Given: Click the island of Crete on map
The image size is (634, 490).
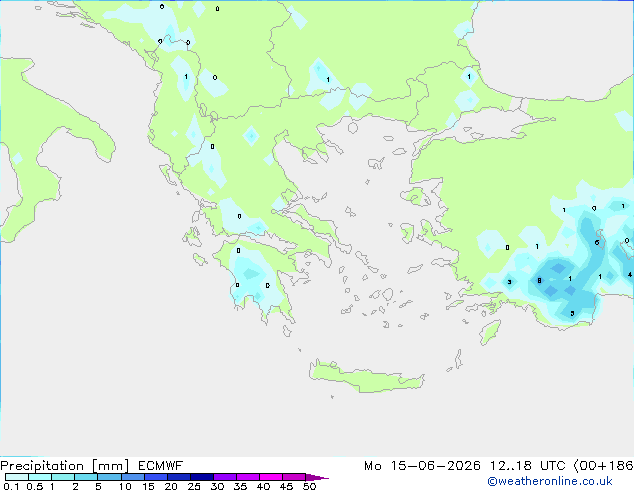Looking at the screenshot, I should (365, 377).
